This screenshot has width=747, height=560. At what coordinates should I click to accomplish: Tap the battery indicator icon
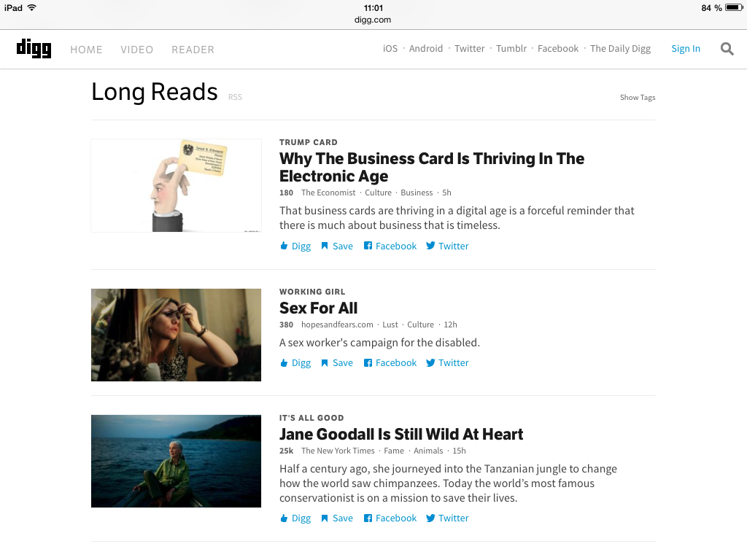pyautogui.click(x=734, y=7)
